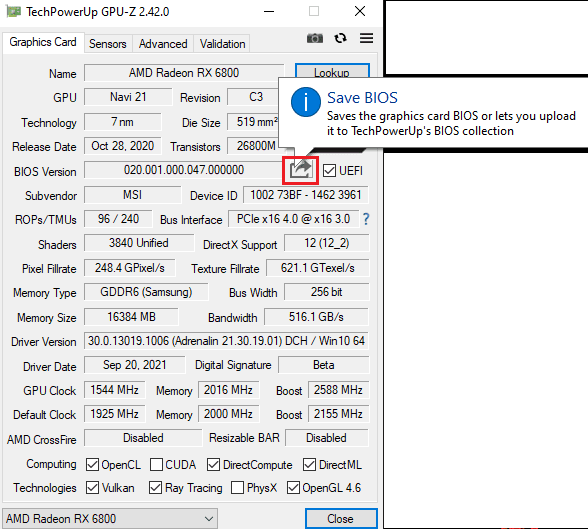Screen dimensions: 588x529
Task: Click the AMD CrossFire value Disabled
Action: tap(143, 438)
